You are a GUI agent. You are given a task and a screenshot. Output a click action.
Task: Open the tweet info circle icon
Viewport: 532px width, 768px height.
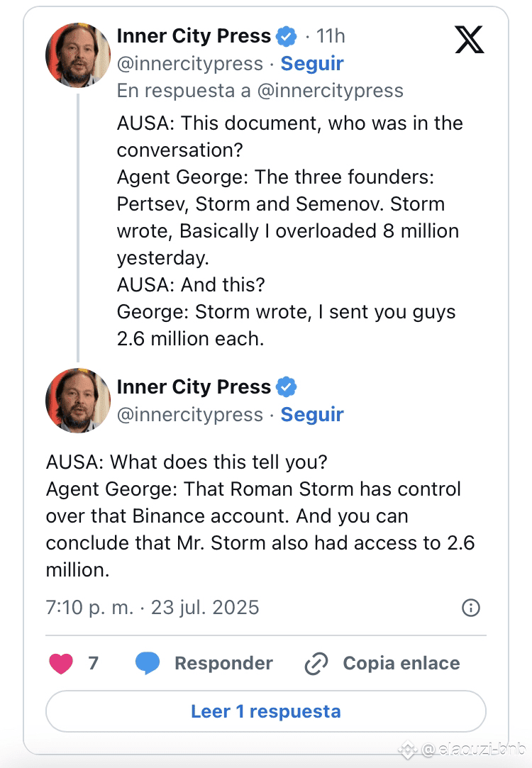coord(471,608)
